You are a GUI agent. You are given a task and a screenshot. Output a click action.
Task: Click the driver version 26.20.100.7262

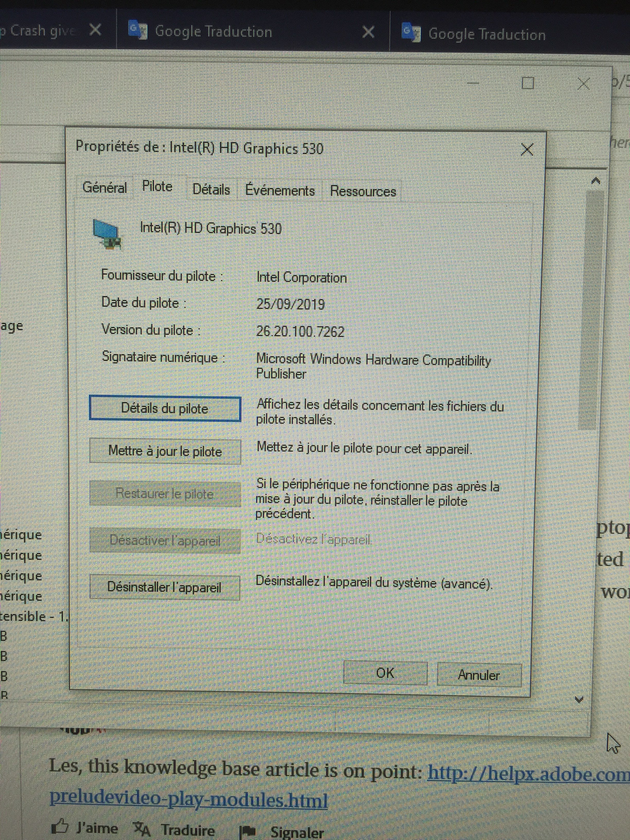pyautogui.click(x=300, y=331)
